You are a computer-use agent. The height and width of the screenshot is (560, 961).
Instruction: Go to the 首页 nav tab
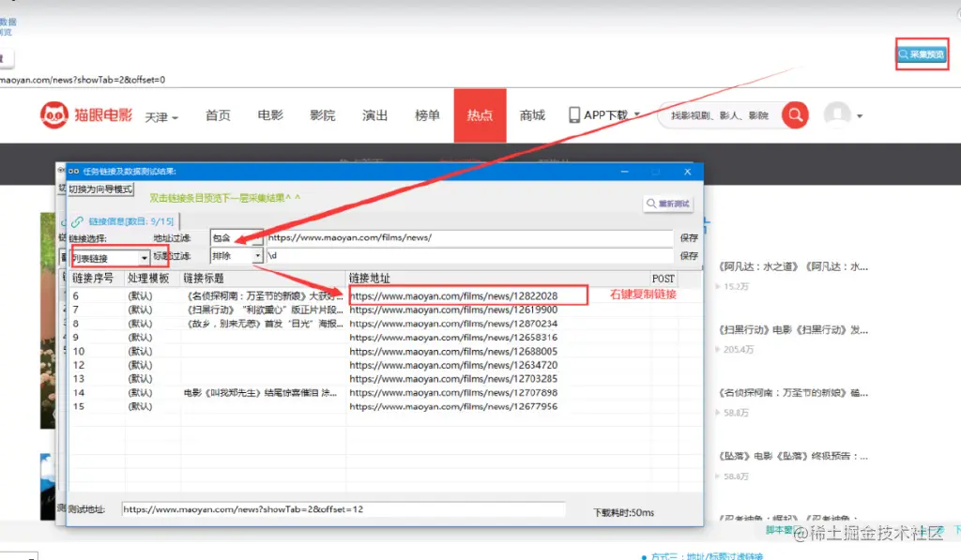(x=218, y=115)
